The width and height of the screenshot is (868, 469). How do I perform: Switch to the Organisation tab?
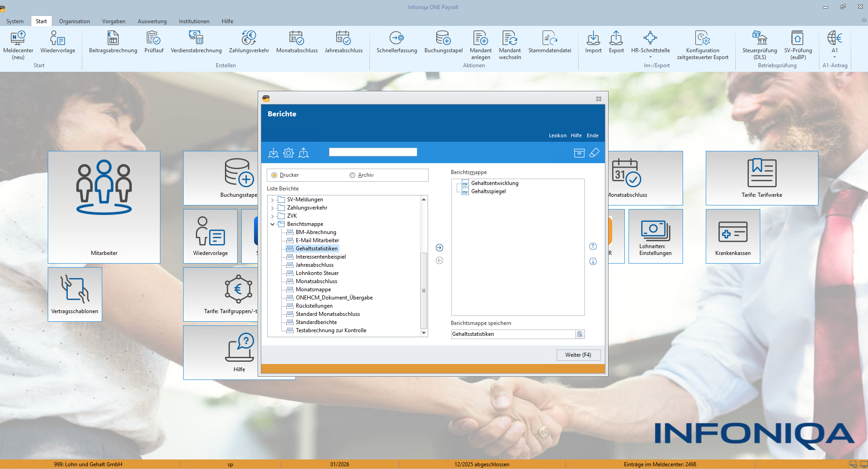click(x=75, y=21)
